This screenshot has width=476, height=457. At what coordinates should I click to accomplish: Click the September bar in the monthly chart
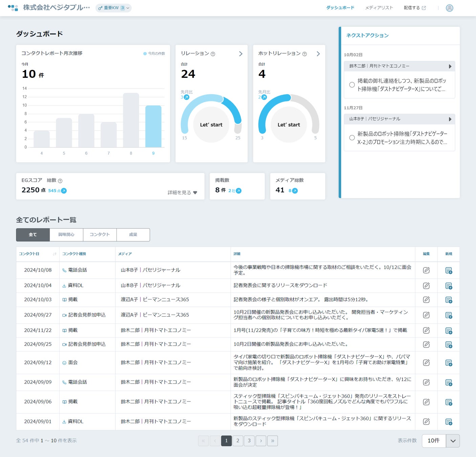click(x=153, y=126)
